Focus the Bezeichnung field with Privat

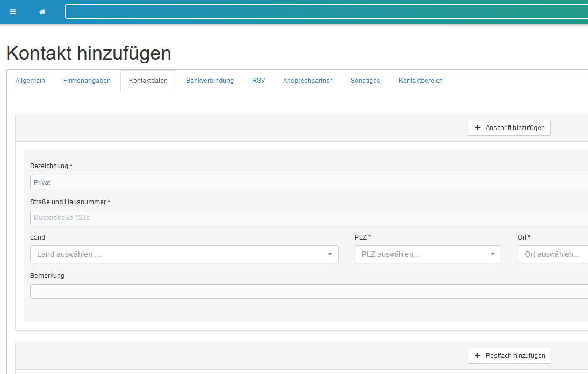tap(309, 182)
